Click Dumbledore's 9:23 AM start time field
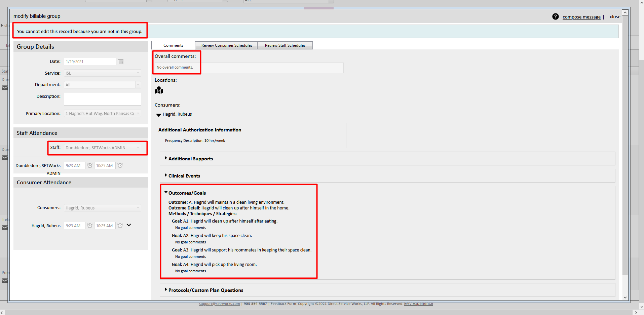This screenshot has width=644, height=315. (x=74, y=165)
